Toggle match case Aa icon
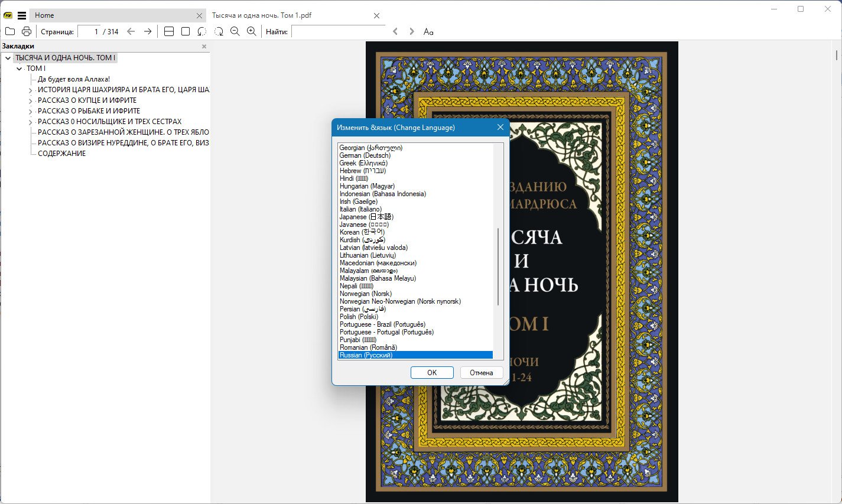The height and width of the screenshot is (504, 842). tap(428, 31)
